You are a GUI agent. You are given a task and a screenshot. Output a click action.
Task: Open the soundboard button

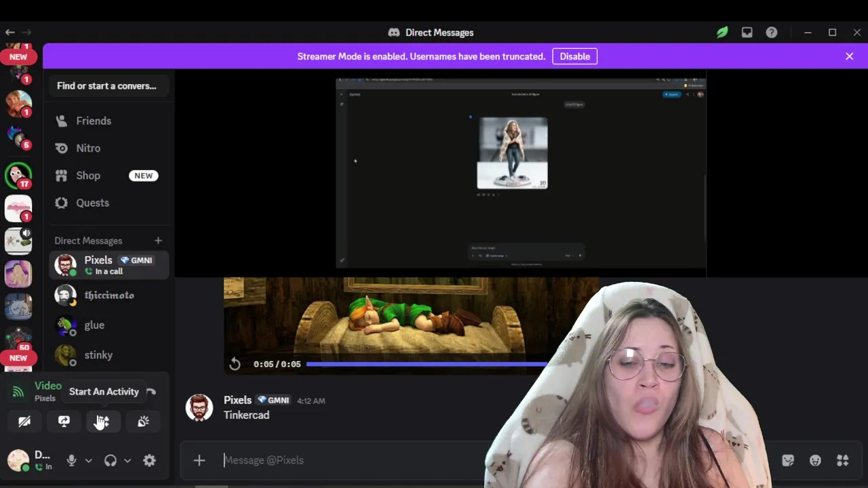143,422
